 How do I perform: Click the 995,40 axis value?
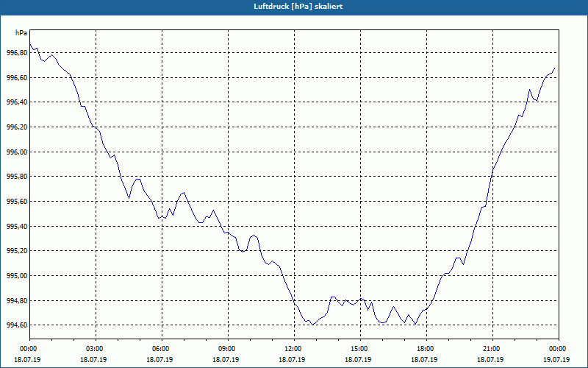(x=17, y=226)
